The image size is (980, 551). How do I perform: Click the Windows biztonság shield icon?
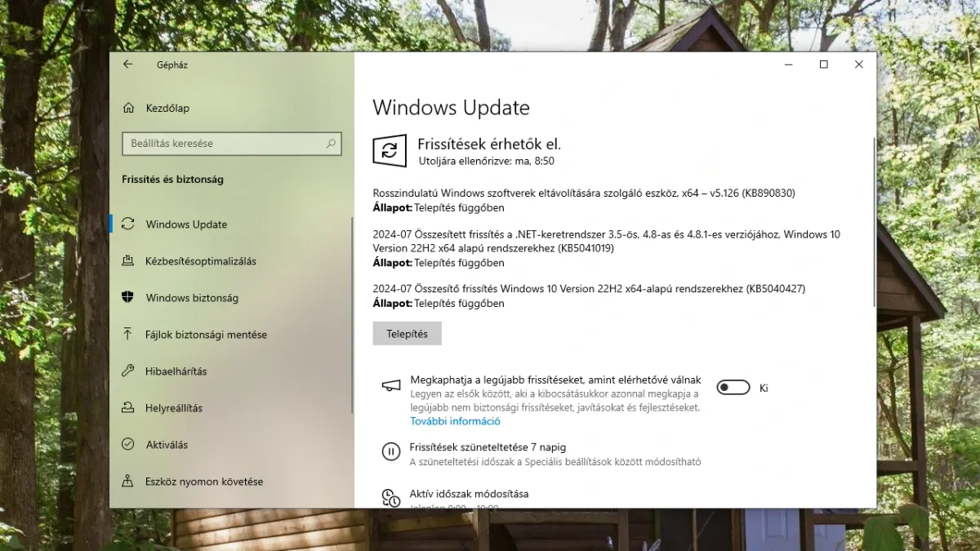[x=127, y=298]
